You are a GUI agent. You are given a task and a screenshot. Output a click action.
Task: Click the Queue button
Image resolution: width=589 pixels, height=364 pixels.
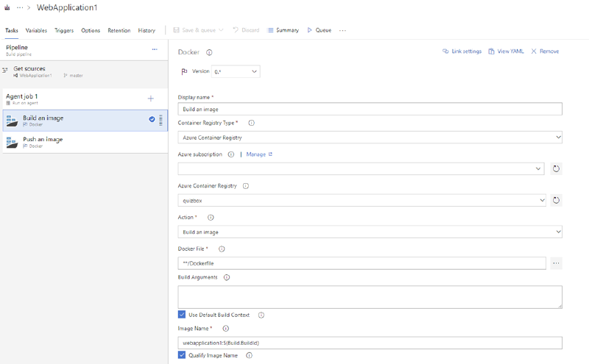[320, 30]
